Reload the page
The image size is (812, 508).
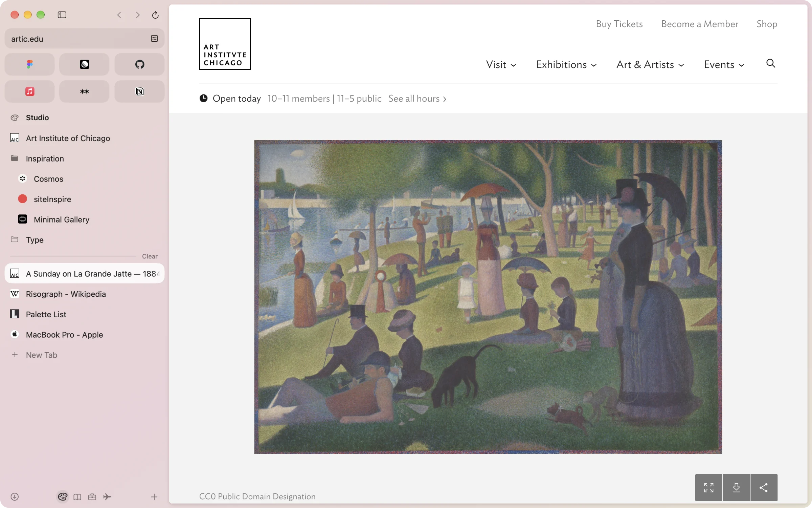(x=155, y=15)
